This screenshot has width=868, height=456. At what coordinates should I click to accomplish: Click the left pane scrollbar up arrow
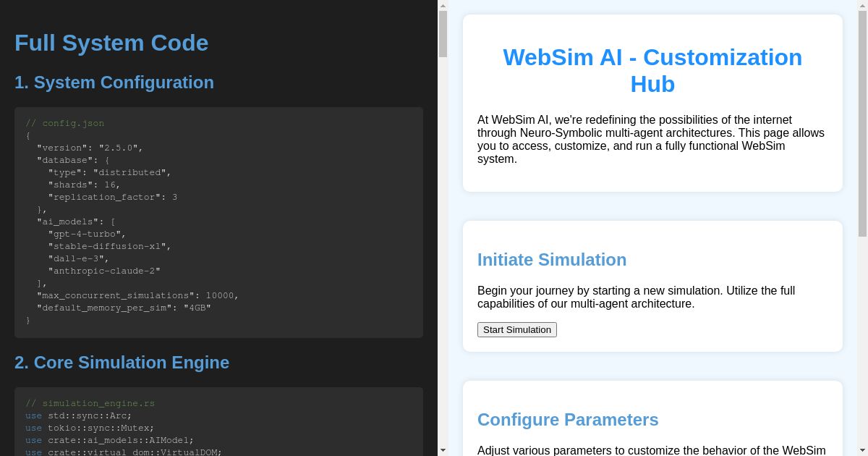(x=442, y=7)
